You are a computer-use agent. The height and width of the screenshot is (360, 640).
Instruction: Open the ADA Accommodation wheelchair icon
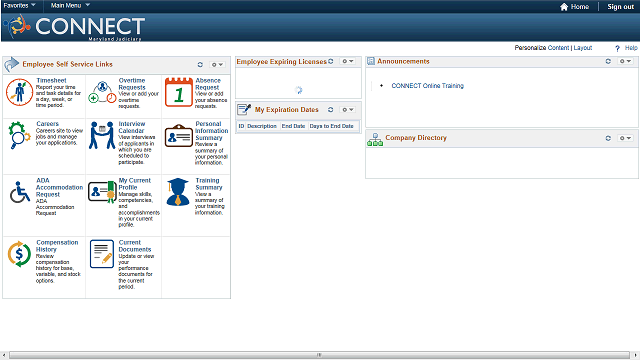click(20, 192)
